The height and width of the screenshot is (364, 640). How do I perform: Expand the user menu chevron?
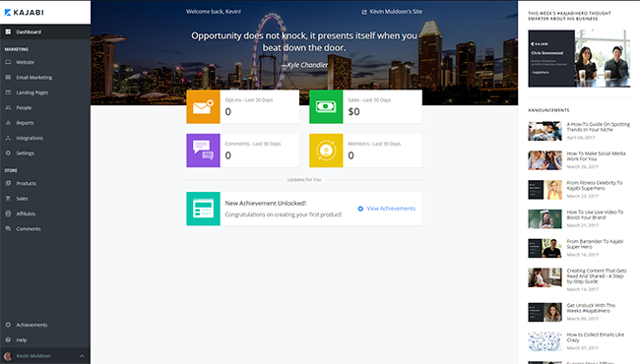pyautogui.click(x=82, y=356)
